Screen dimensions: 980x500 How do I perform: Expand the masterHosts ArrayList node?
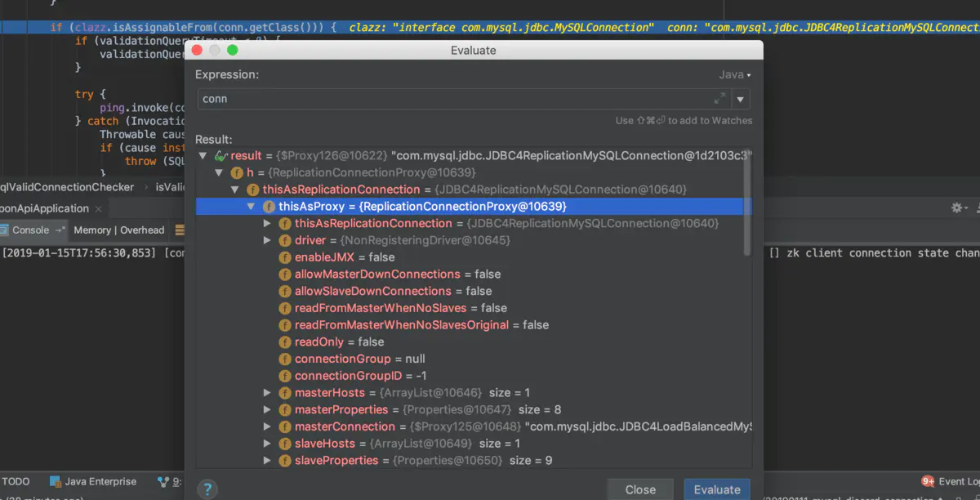[267, 393]
